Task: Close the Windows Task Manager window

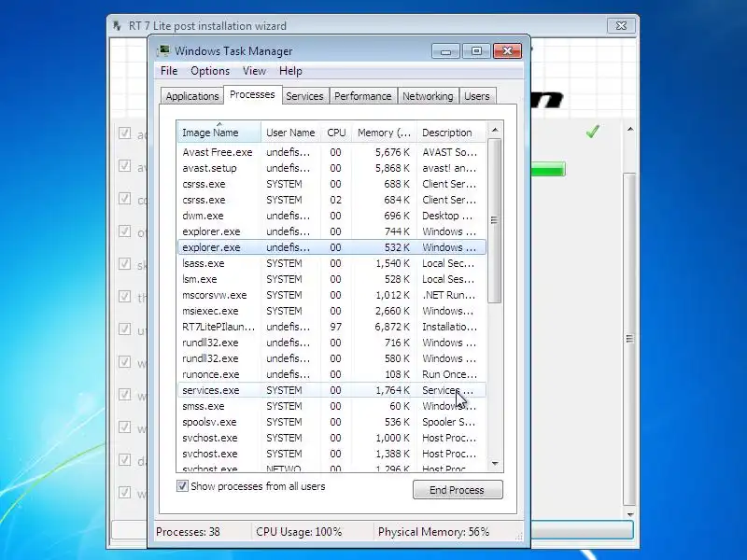Action: coord(507,51)
